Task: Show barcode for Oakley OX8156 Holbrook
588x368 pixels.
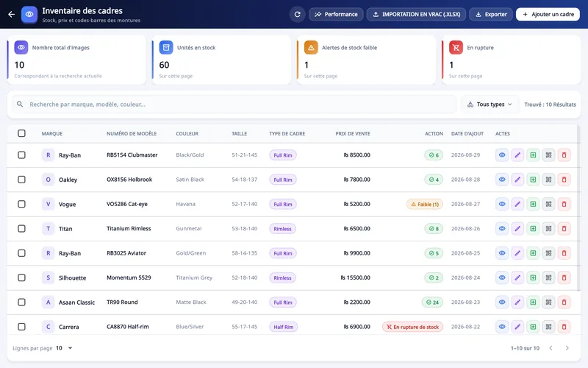Action: 548,180
